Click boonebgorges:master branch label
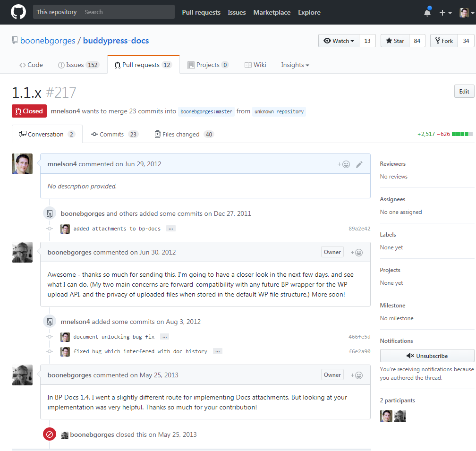Image resolution: width=476 pixels, height=451 pixels. point(206,111)
